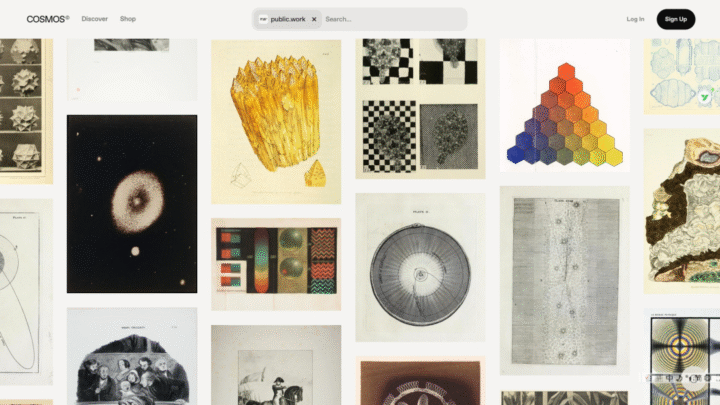The image size is (720, 405).
Task: Click the Log In link
Action: (x=635, y=19)
